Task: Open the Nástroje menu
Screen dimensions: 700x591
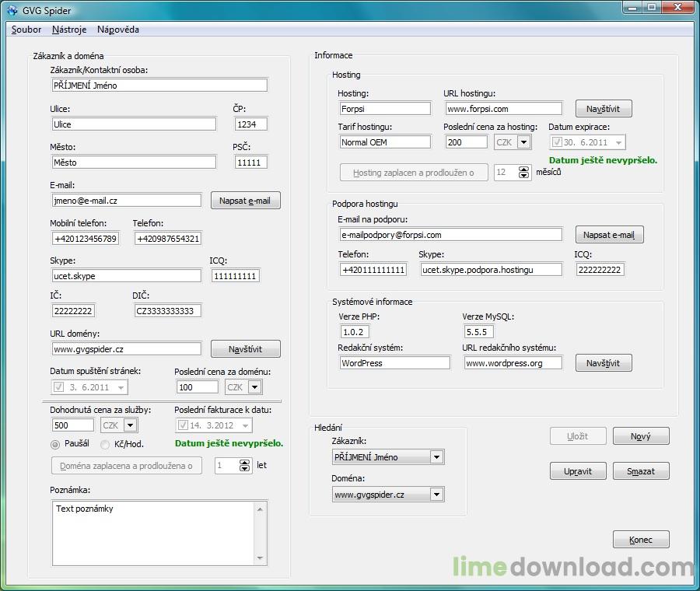Action: point(68,30)
